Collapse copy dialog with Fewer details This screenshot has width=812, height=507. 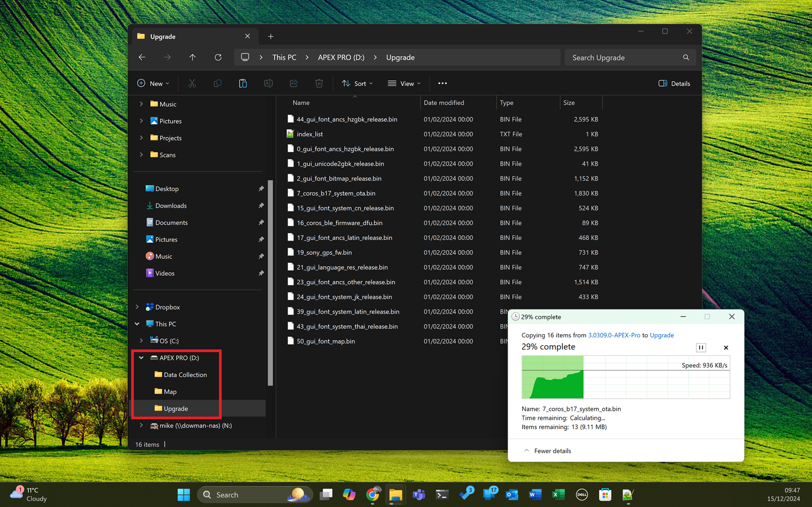[548, 451]
